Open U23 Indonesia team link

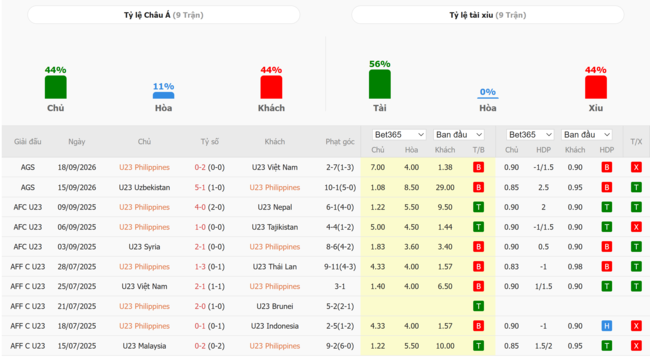click(275, 326)
